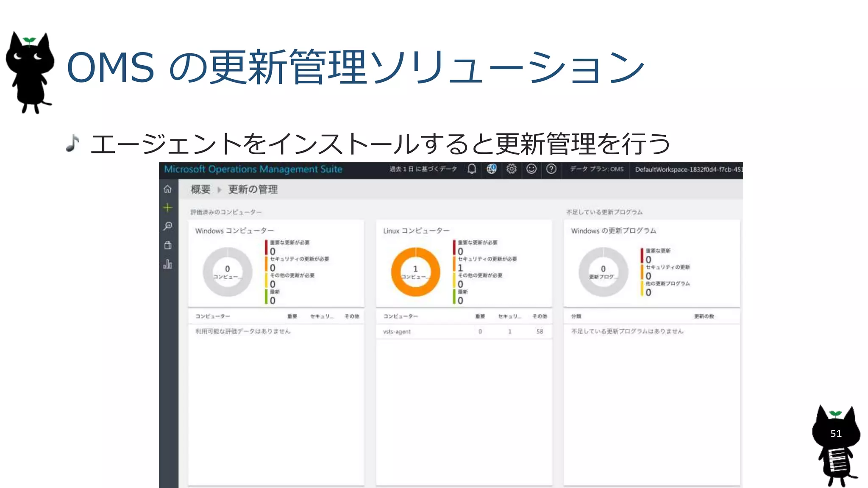Click 分類 column header
Viewport: 868px width, 488px height.
click(x=576, y=316)
